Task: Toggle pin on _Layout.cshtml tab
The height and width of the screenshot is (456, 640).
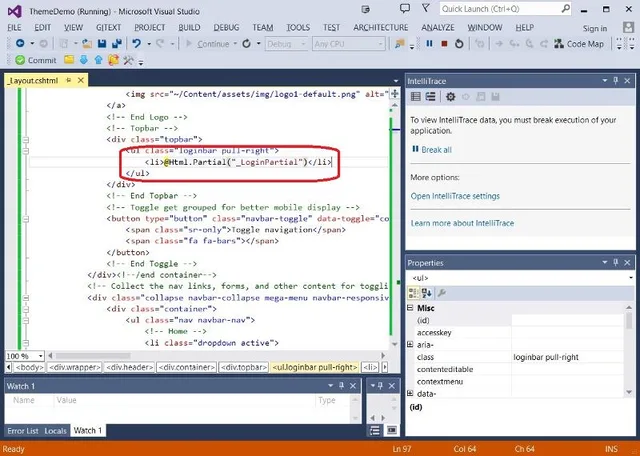Action: [69, 80]
